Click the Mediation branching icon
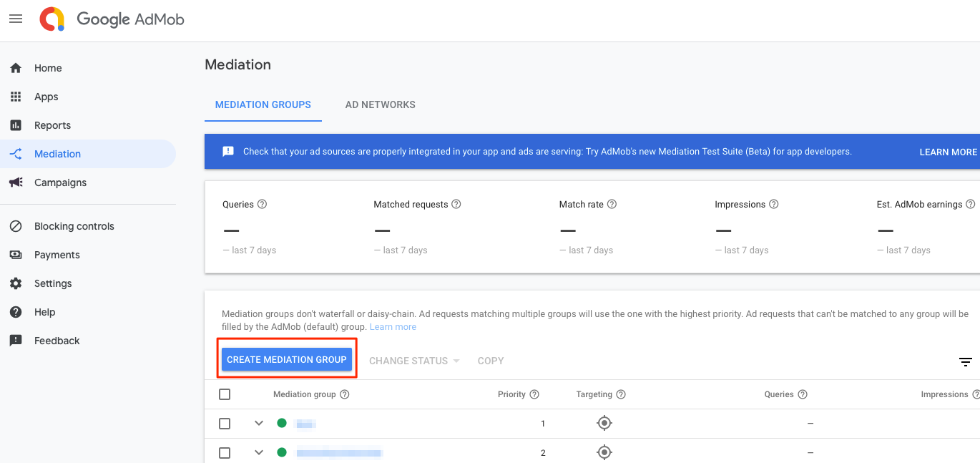Image resolution: width=980 pixels, height=463 pixels. click(x=16, y=154)
